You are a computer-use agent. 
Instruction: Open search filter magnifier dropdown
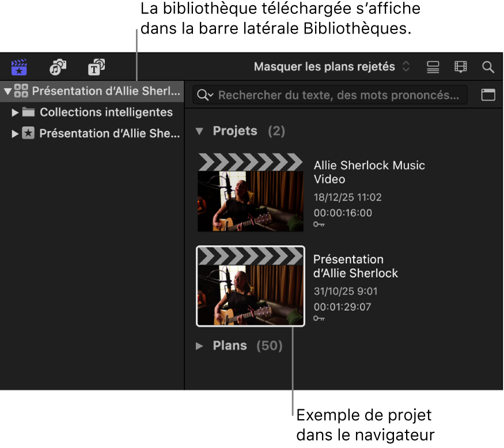tap(205, 95)
